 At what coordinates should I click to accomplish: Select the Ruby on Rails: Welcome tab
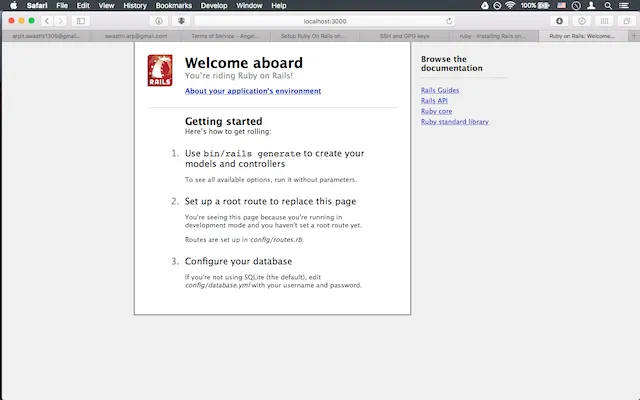(582, 36)
